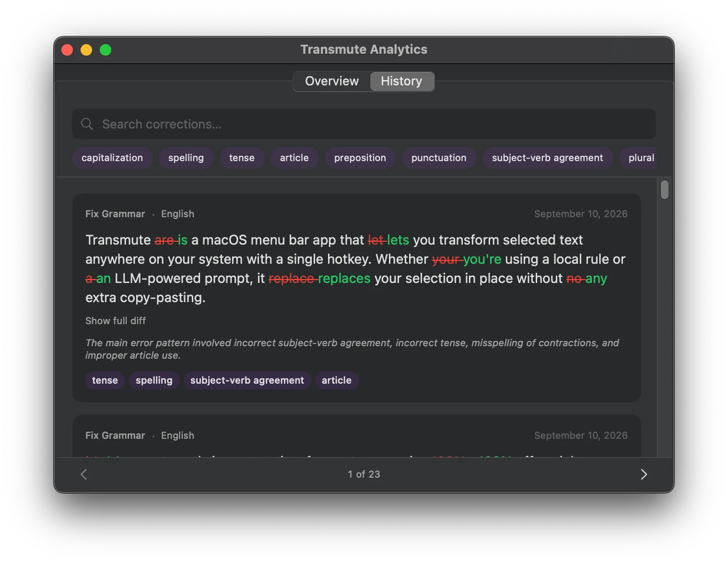Close the Transmute Analytics window
Image resolution: width=728 pixels, height=564 pixels.
(x=67, y=50)
